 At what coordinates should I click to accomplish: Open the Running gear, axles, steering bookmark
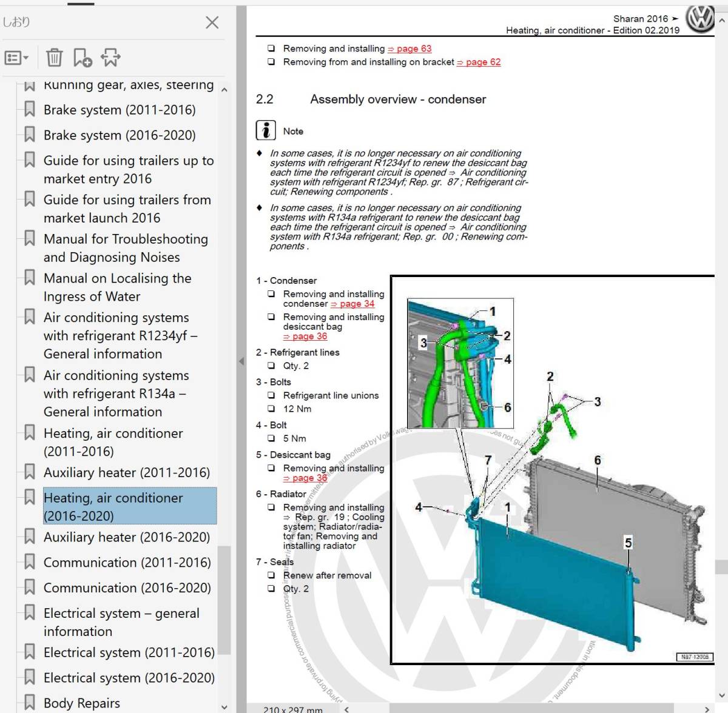[x=129, y=85]
